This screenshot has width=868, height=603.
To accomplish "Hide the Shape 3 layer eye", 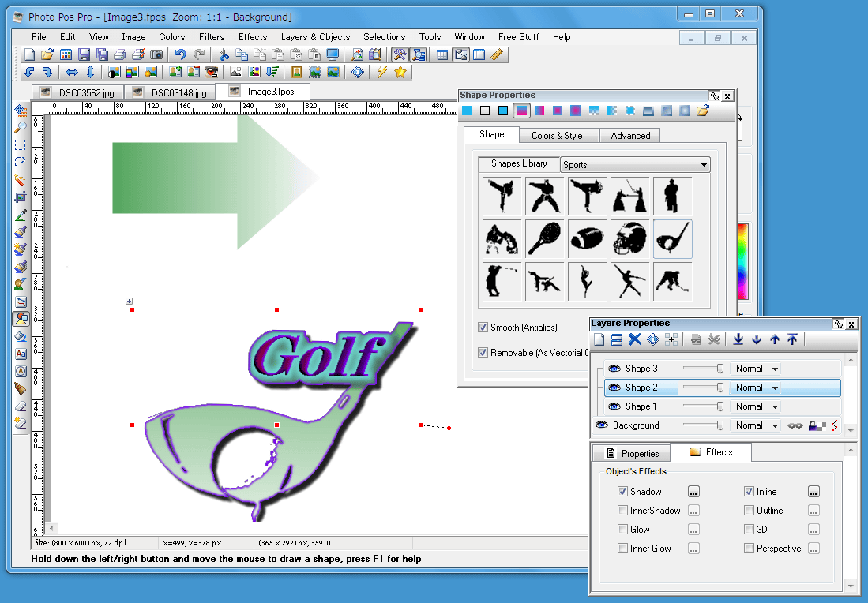I will [614, 369].
